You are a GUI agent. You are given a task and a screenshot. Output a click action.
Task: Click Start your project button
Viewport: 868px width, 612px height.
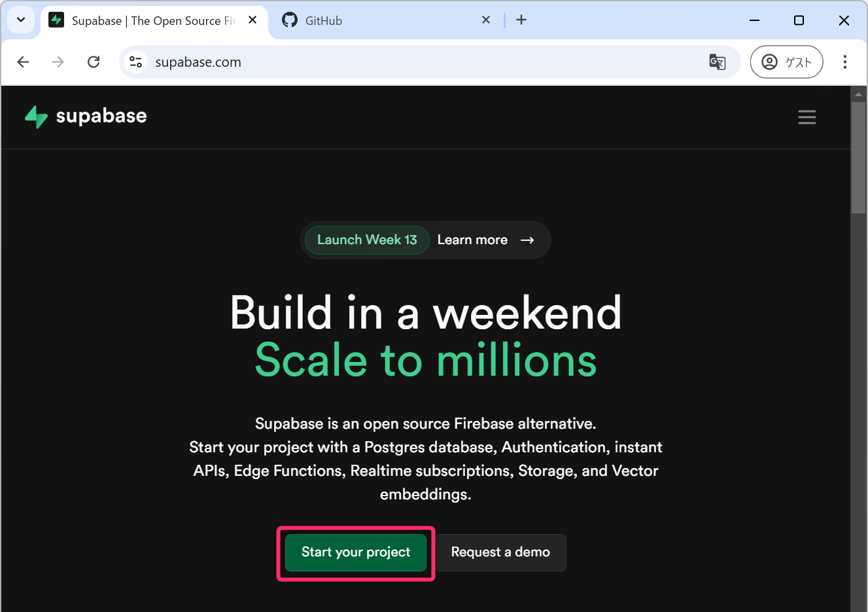click(x=356, y=552)
